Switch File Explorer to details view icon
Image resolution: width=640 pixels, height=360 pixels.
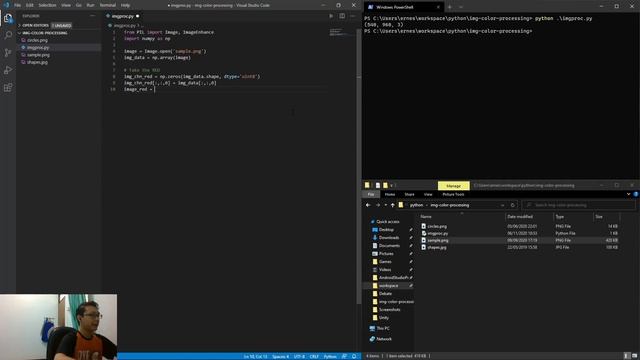[627, 356]
